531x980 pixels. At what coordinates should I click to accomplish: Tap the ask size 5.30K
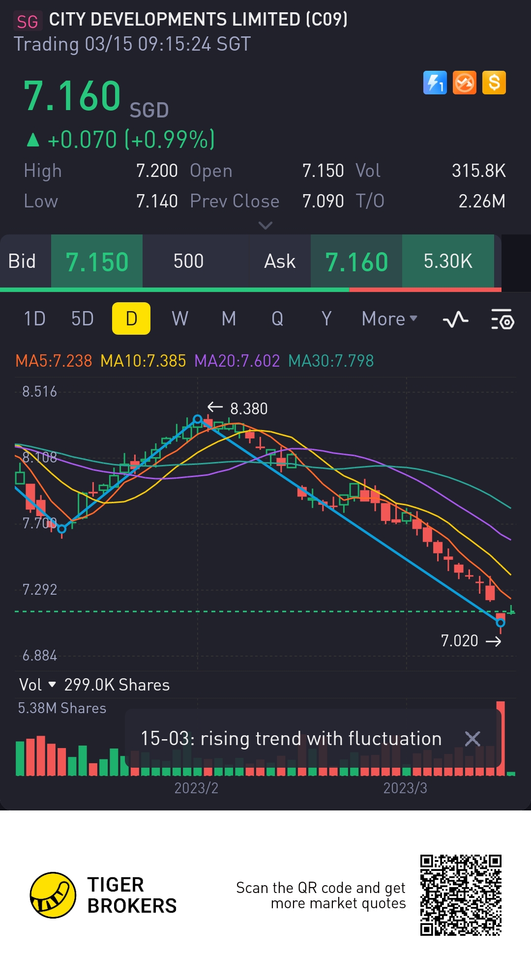click(x=448, y=261)
